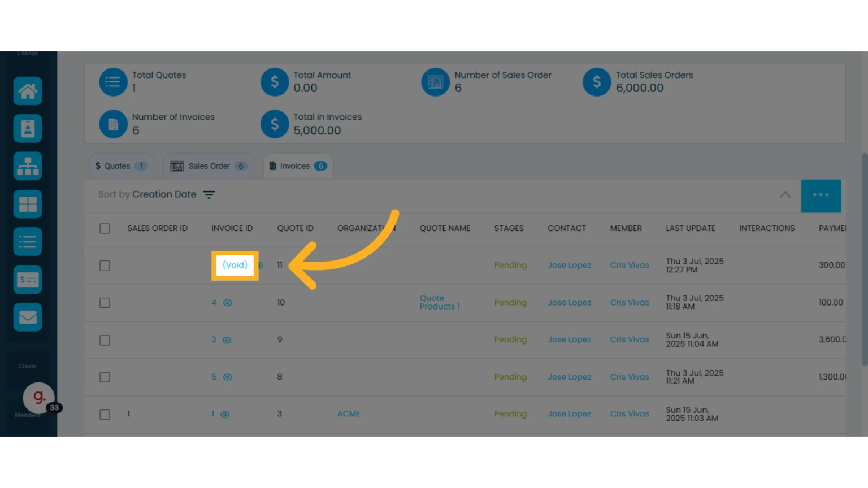Image resolution: width=868 pixels, height=488 pixels.
Task: Collapse the list with the up chevron
Action: click(785, 195)
